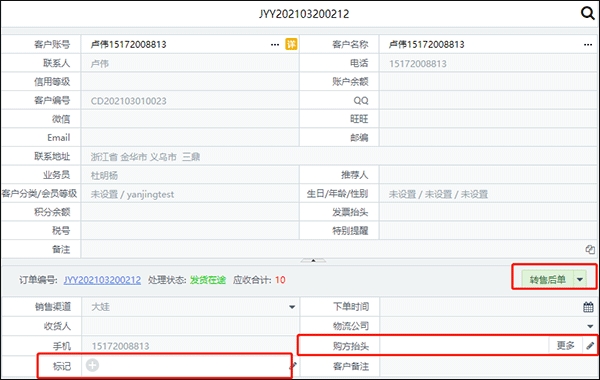Click the 生日/年龄/性别 value field
This screenshot has width=600, height=380.
pyautogui.click(x=488, y=194)
